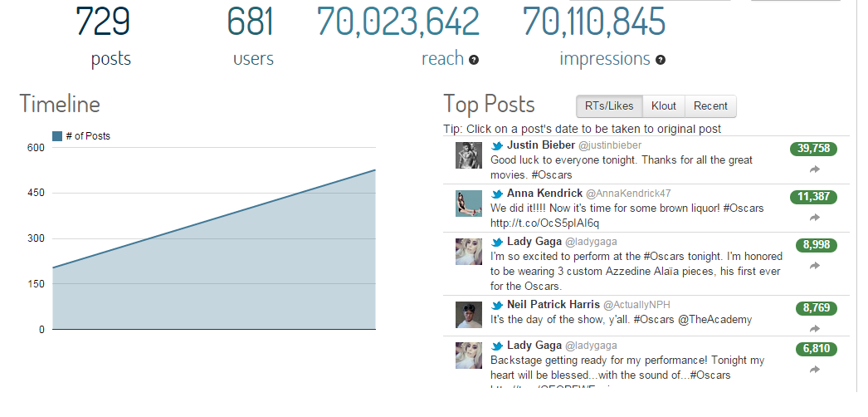The height and width of the screenshot is (417, 868).
Task: Switch Top Posts to the Klout tab
Action: coord(664,106)
